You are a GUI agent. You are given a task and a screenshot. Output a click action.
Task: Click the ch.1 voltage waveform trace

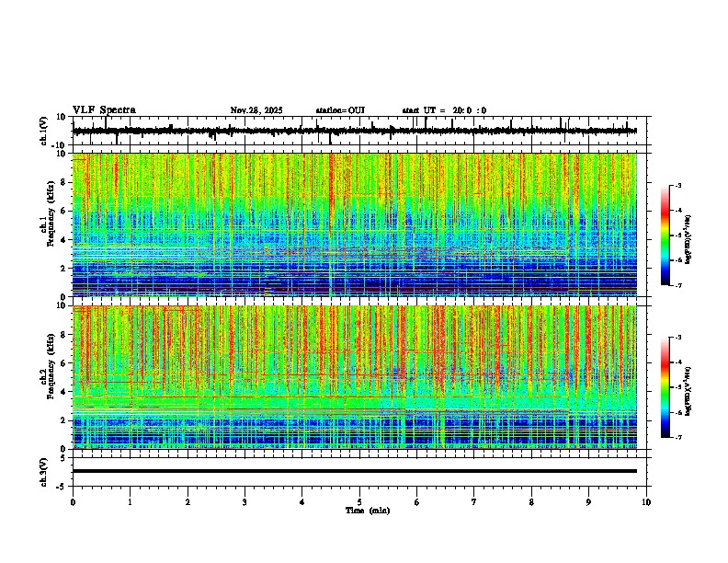click(x=355, y=131)
